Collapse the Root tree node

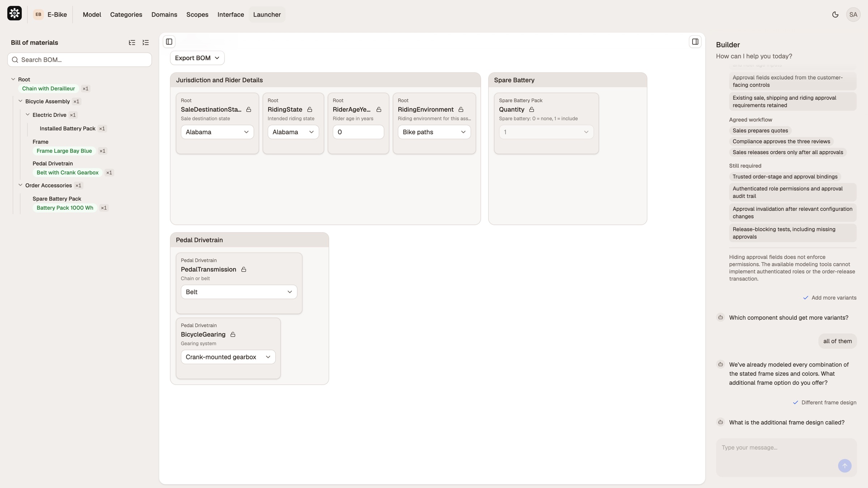[x=13, y=79]
